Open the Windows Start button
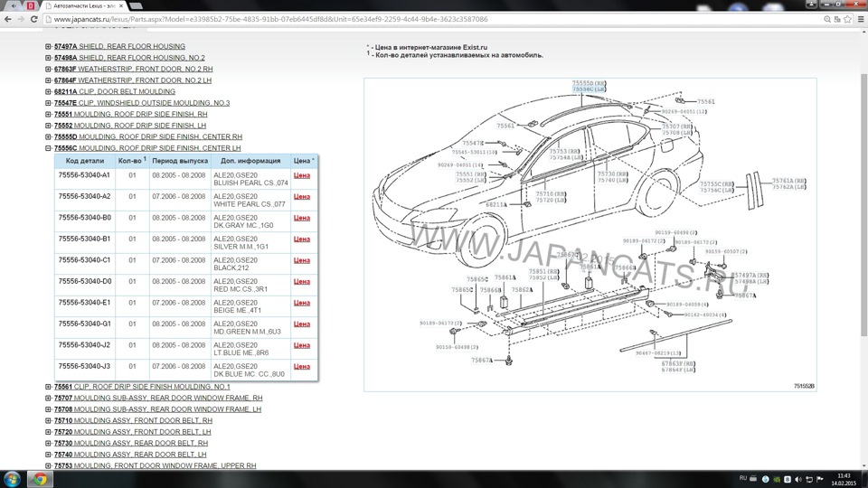Viewport: 868px width, 488px height. pyautogui.click(x=12, y=479)
